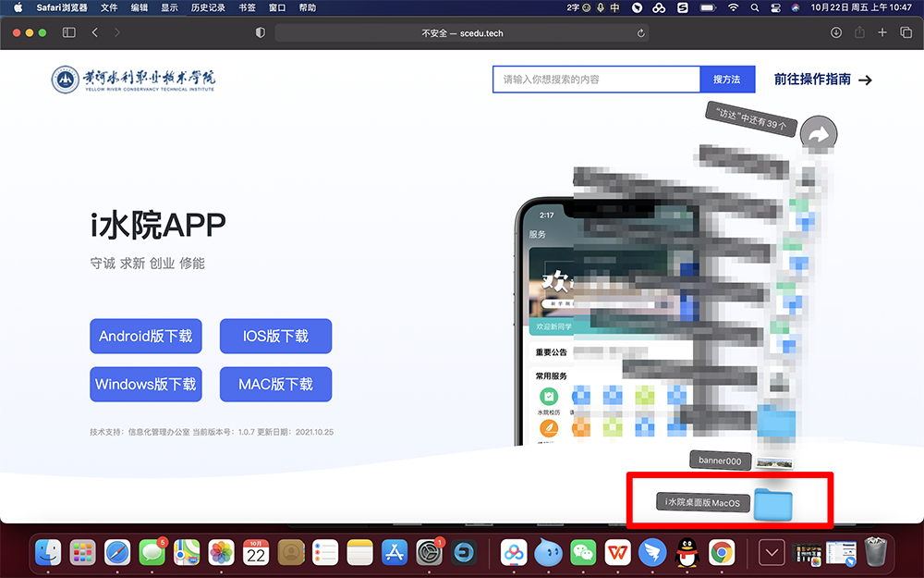Show Safari downloads list
This screenshot has height=578, width=924.
point(836,32)
